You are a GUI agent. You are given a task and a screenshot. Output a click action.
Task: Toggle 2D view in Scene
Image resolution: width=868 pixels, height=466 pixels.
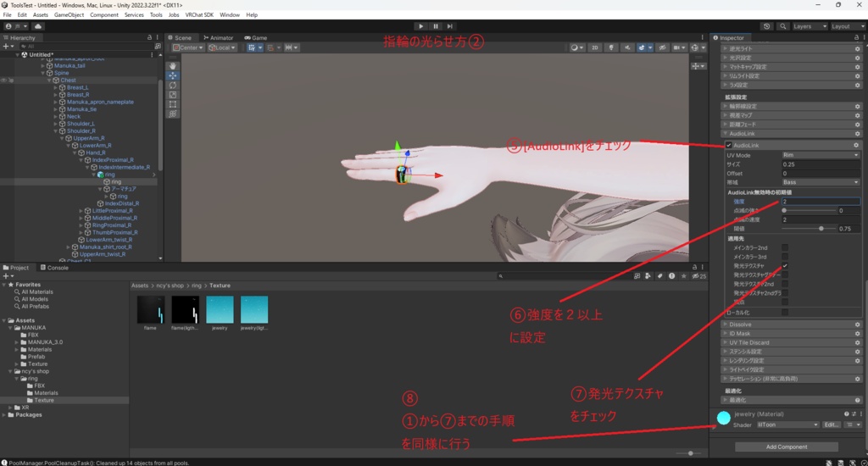click(x=594, y=47)
